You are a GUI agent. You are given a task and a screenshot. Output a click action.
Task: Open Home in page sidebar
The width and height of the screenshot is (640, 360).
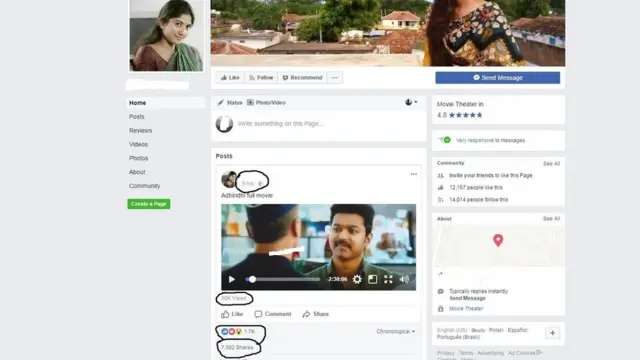pyautogui.click(x=165, y=103)
